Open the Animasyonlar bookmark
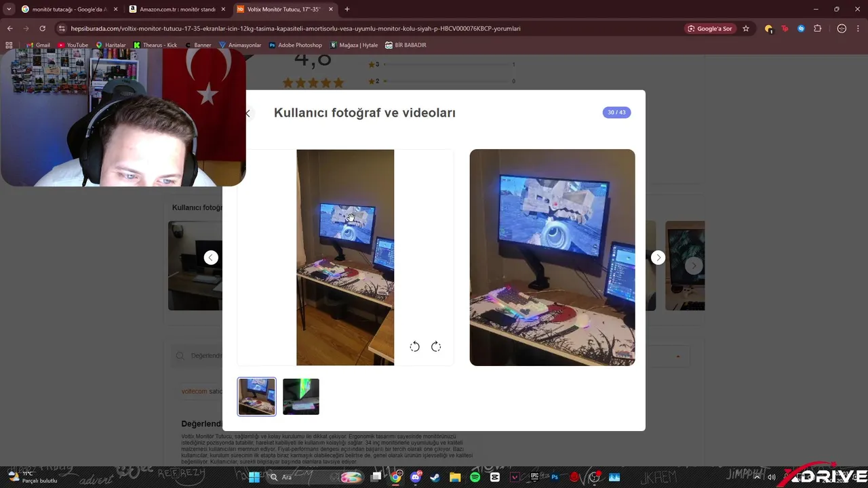 240,45
